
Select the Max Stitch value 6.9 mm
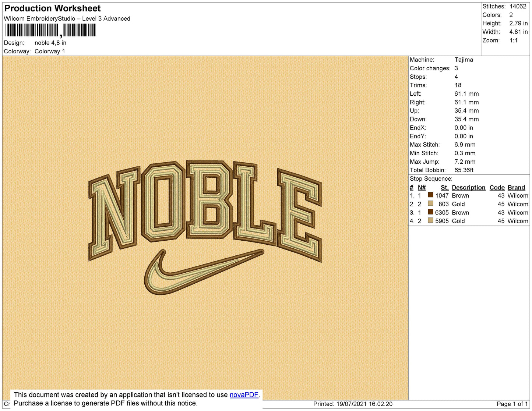click(x=465, y=145)
